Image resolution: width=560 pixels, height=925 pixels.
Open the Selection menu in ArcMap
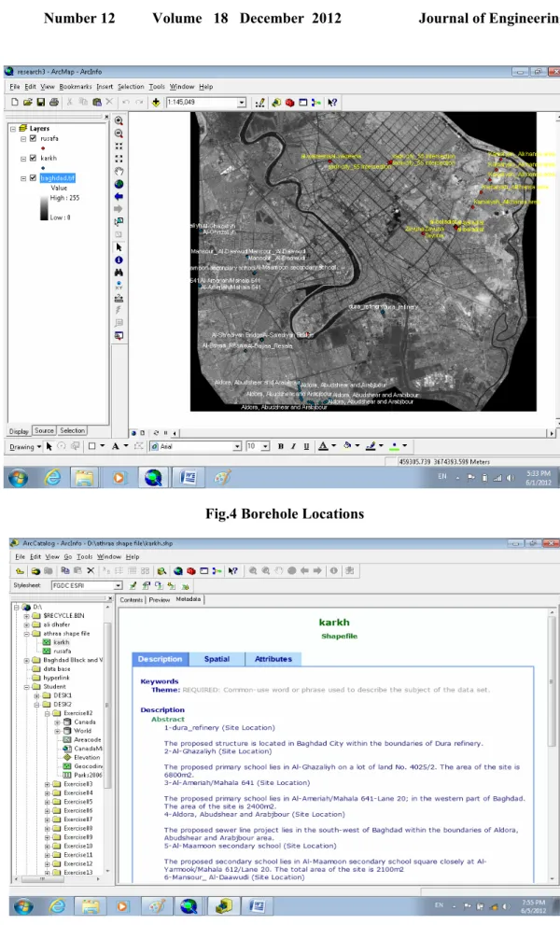(131, 87)
